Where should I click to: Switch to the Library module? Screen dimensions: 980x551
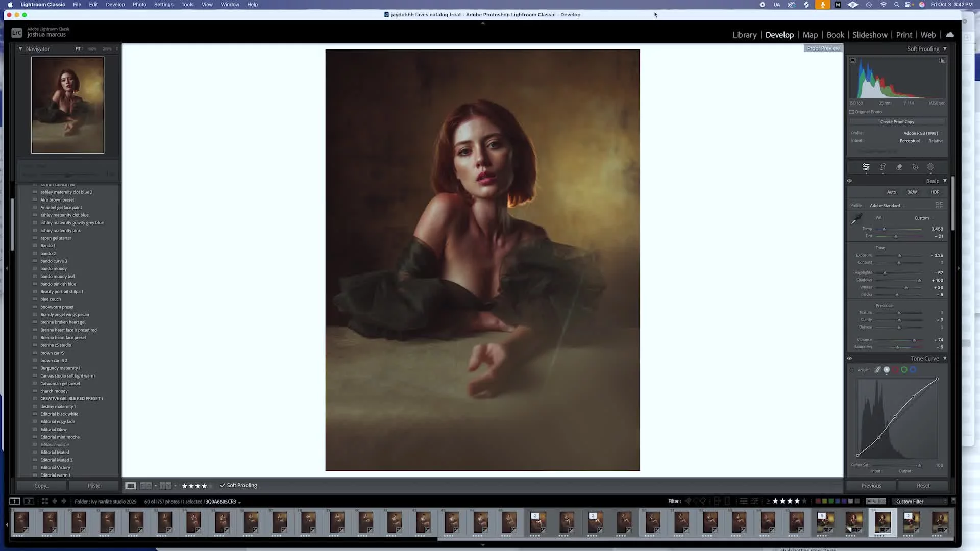pyautogui.click(x=744, y=35)
